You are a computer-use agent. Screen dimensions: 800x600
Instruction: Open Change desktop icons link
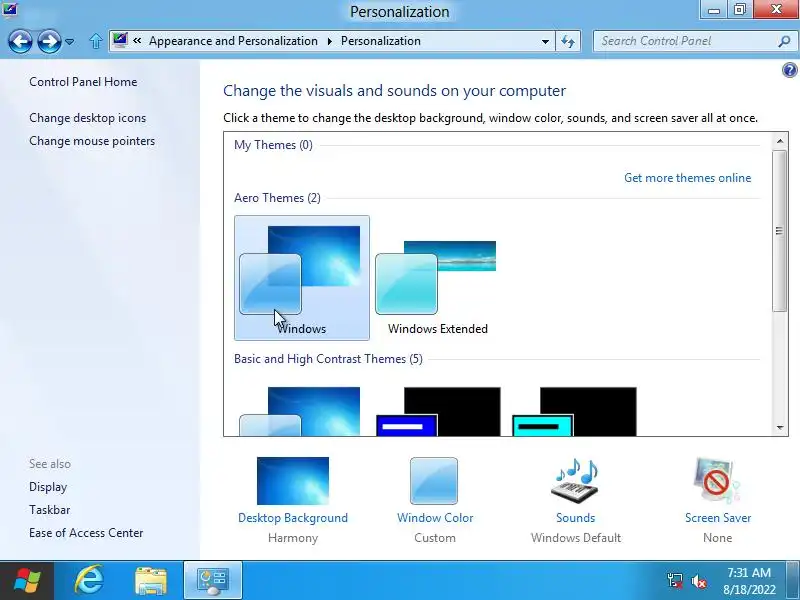[88, 118]
